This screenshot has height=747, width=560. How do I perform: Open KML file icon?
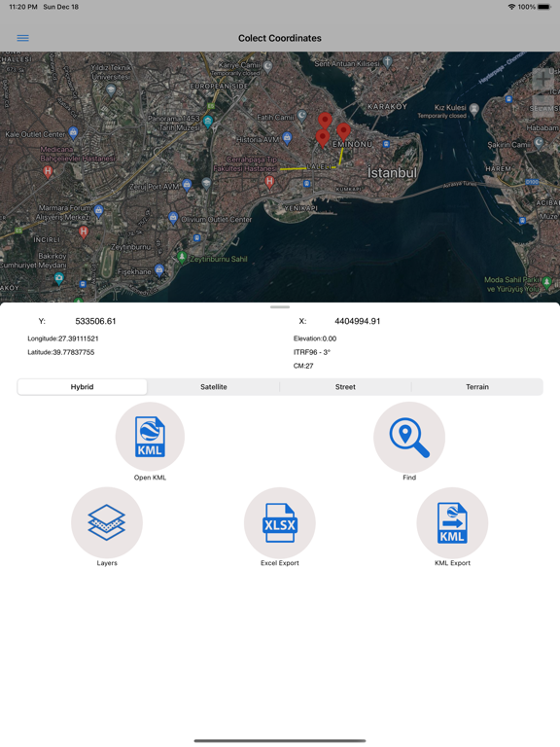pos(150,437)
